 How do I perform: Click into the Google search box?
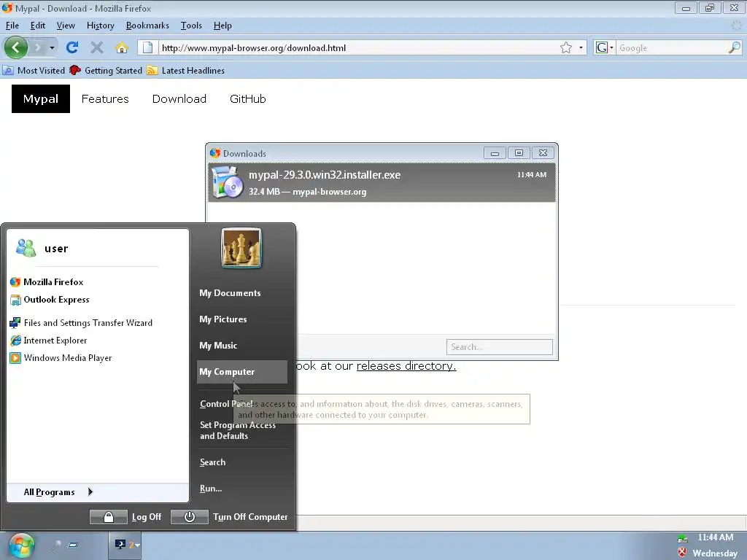click(672, 47)
